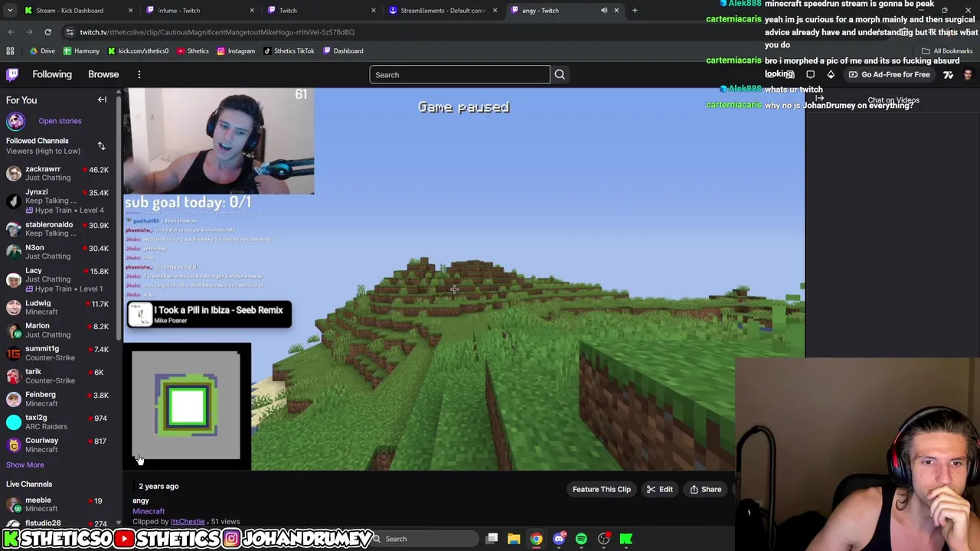980x551 pixels.
Task: Collapse the Chat on Videos panel arrow
Action: pyautogui.click(x=819, y=99)
